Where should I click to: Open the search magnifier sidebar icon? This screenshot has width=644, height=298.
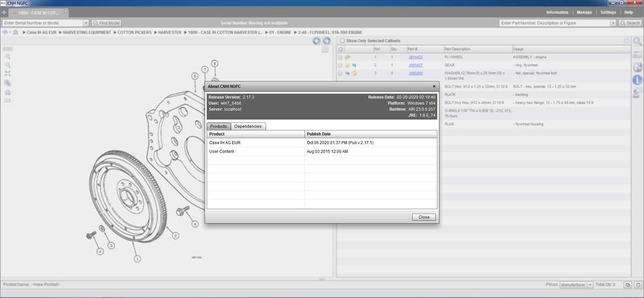(x=638, y=41)
